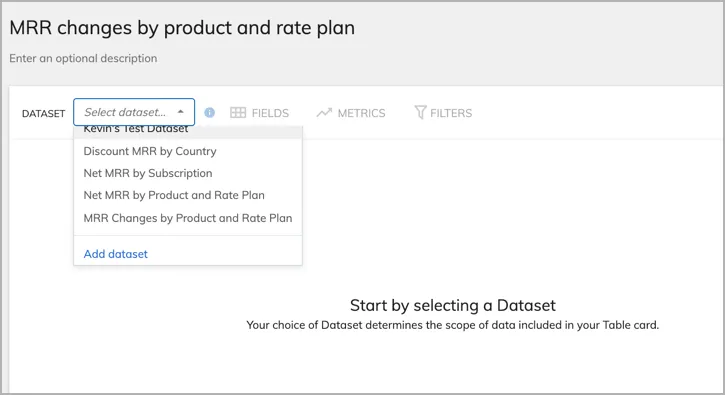
Task: Open the FILTERS tab label
Action: click(x=451, y=113)
